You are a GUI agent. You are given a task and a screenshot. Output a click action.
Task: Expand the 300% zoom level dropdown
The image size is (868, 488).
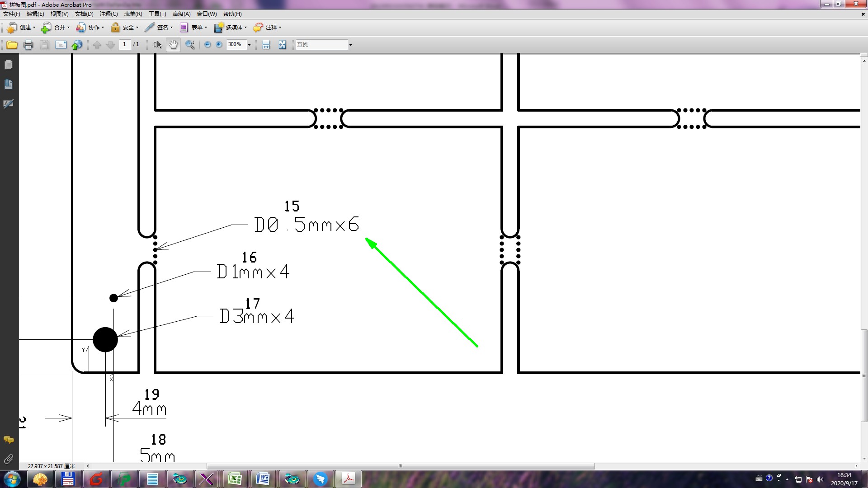[249, 45]
